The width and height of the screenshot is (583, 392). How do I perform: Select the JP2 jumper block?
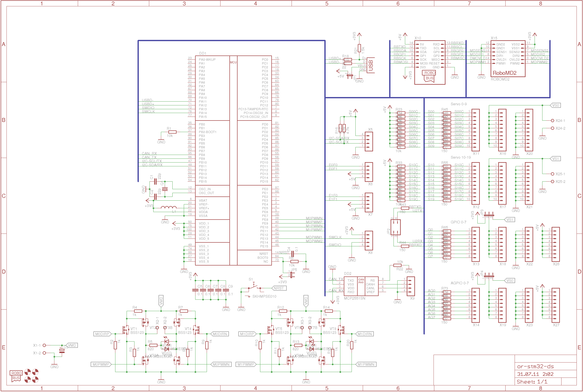[x=396, y=227]
